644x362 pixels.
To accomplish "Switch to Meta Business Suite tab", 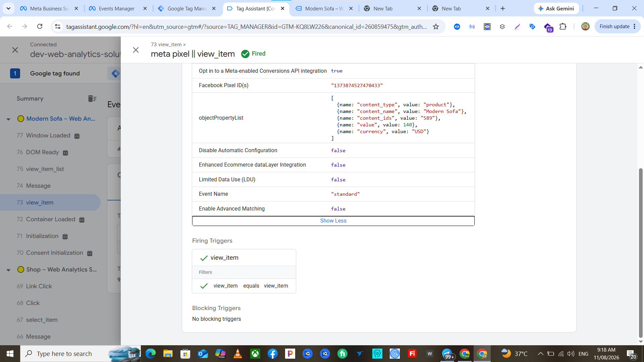I will pyautogui.click(x=49, y=8).
